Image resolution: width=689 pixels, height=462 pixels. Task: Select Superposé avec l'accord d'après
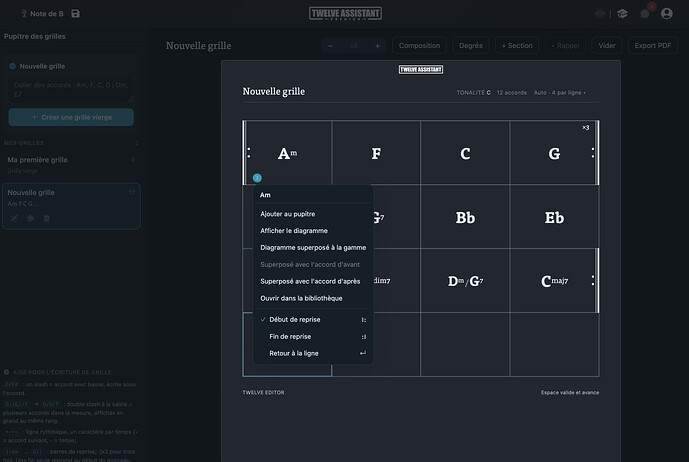tap(313, 281)
